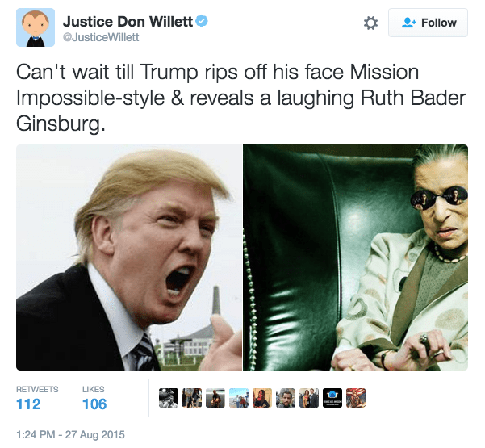Image resolution: width=485 pixels, height=448 pixels.
Task: View the right photo with green chair
Action: pos(355,257)
